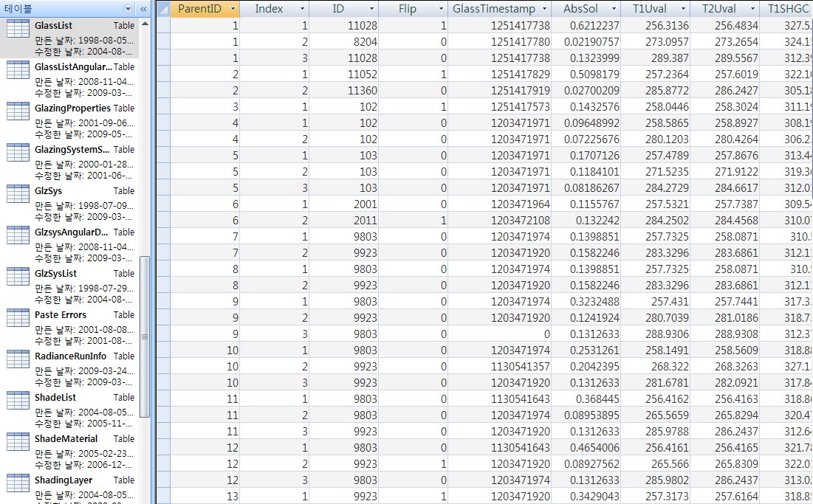This screenshot has width=813, height=504.
Task: Open the ParentID column filter dropdown
Action: pos(233,9)
